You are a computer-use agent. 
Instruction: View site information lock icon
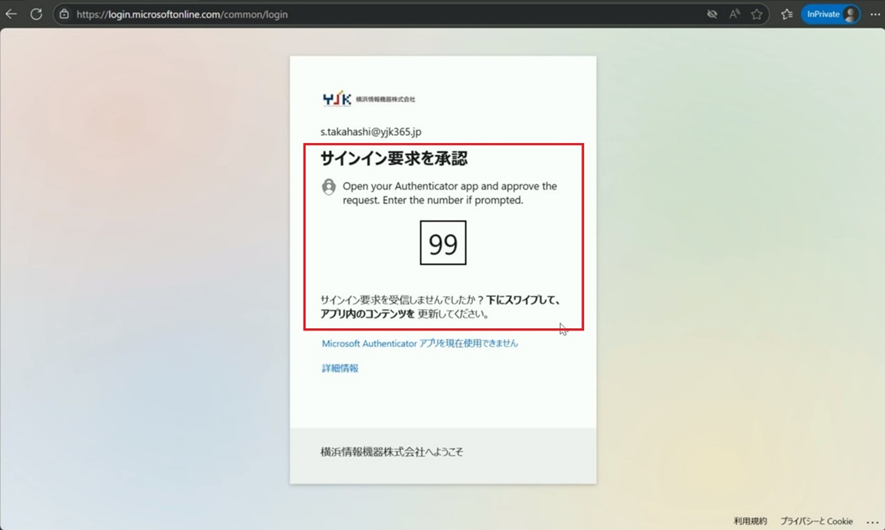pos(64,15)
